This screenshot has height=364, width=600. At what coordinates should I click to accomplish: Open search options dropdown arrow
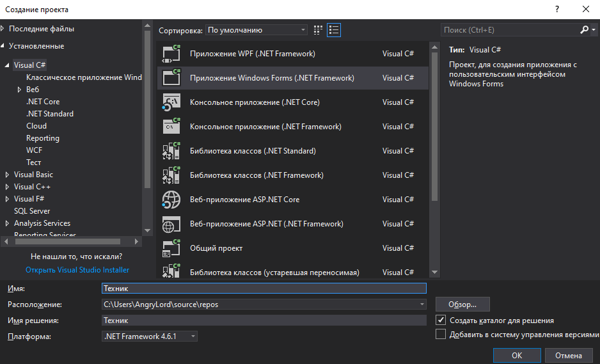[594, 29]
